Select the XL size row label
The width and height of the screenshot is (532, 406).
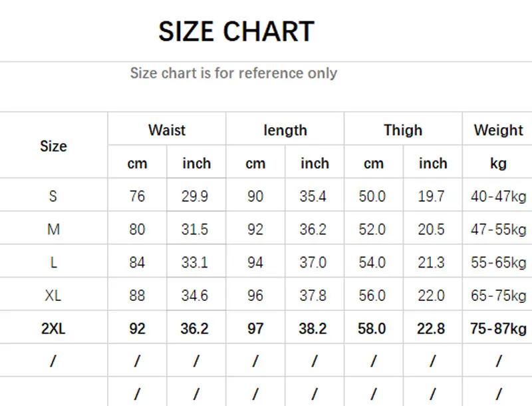point(53,296)
